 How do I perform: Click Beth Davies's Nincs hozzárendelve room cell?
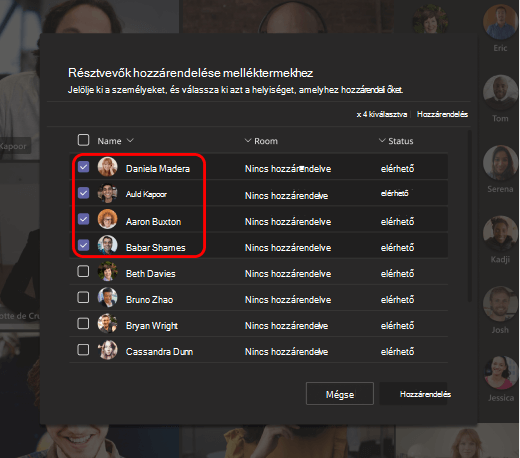click(x=288, y=274)
